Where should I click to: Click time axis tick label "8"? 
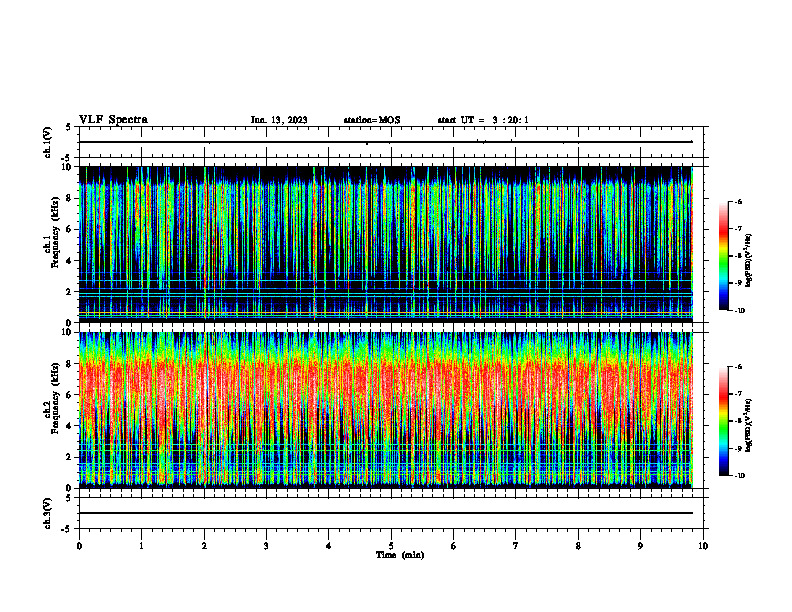(x=578, y=546)
